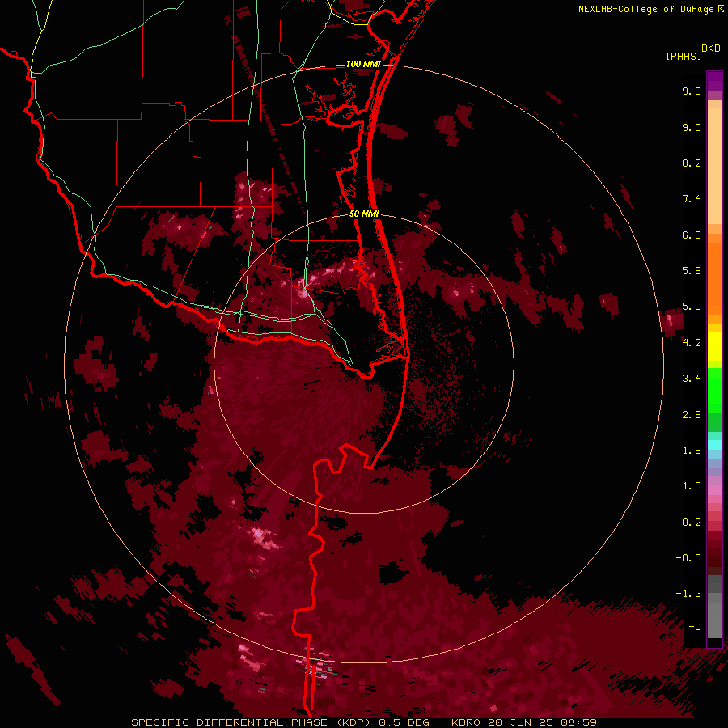Click the purple top segment of color bar
Image resolution: width=728 pixels, height=728 pixels.
[714, 81]
